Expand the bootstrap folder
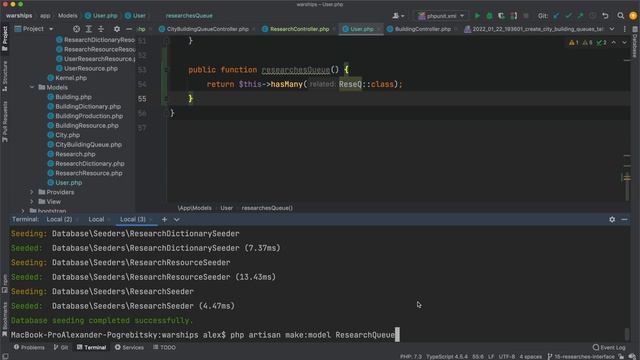Screen dimensions: 640x360 point(23,211)
